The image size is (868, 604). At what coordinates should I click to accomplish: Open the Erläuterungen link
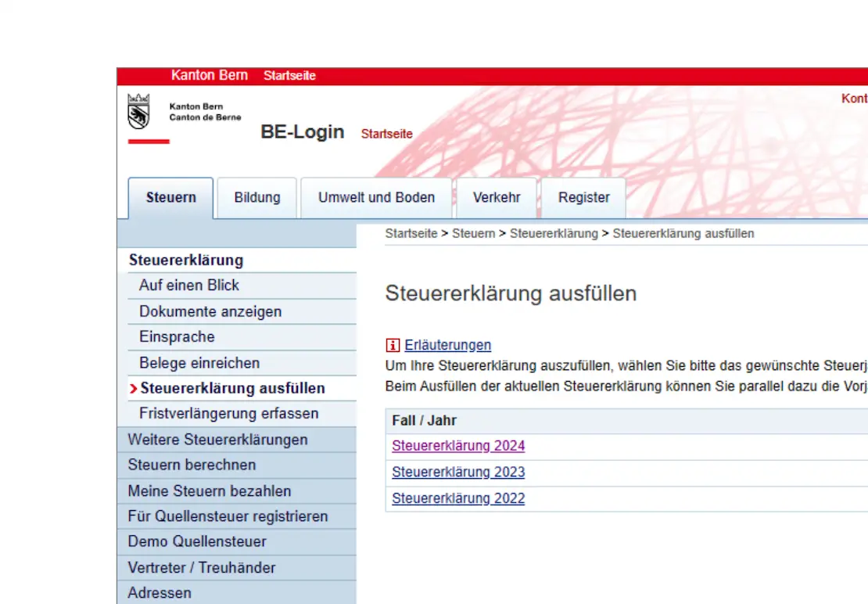pos(447,345)
